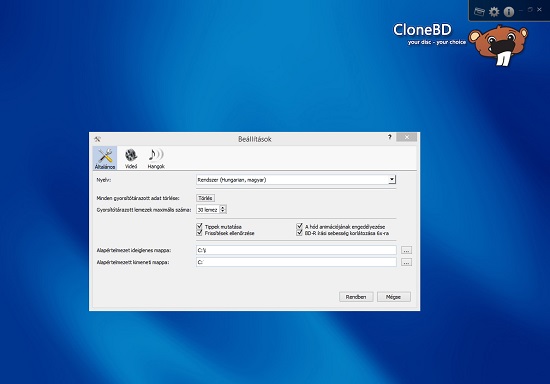Screen dimensions: 550x384
Task: Browse for the kimeneti mappa folder
Action: pyautogui.click(x=406, y=262)
